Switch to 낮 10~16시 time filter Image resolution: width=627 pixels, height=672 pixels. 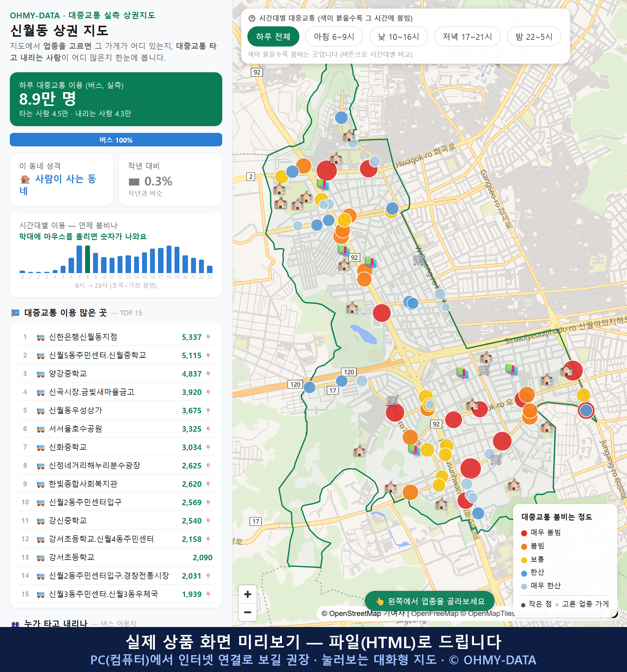[399, 36]
